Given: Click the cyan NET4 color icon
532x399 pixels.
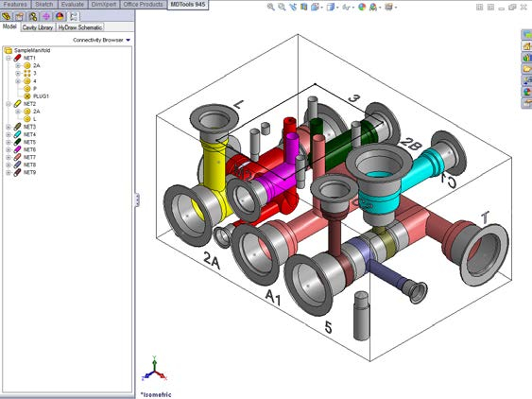Looking at the screenshot, I should (x=17, y=134).
